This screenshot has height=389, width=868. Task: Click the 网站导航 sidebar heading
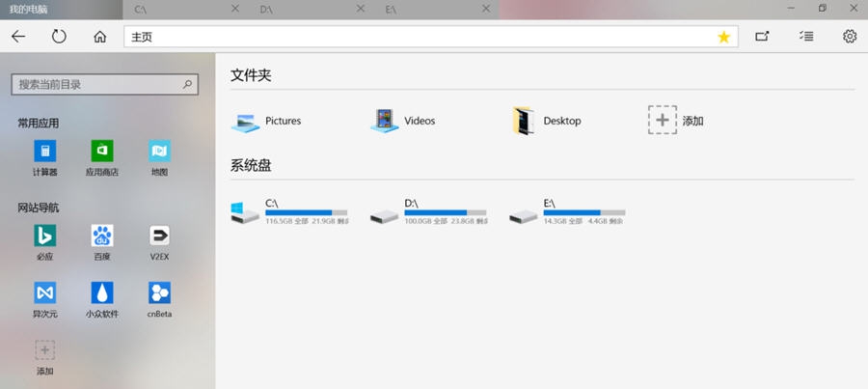pyautogui.click(x=39, y=208)
